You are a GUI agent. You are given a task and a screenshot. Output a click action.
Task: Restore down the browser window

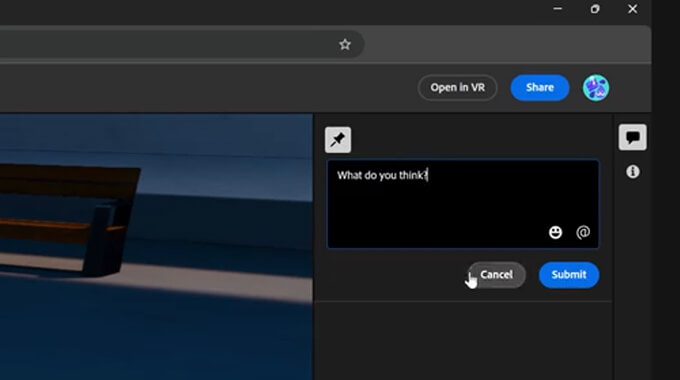tap(595, 9)
